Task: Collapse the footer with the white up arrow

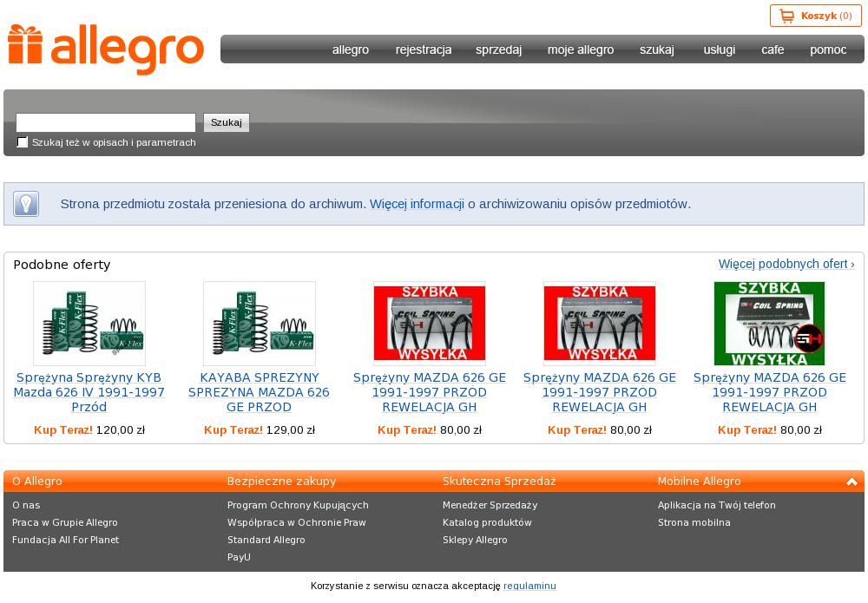Action: point(852,482)
